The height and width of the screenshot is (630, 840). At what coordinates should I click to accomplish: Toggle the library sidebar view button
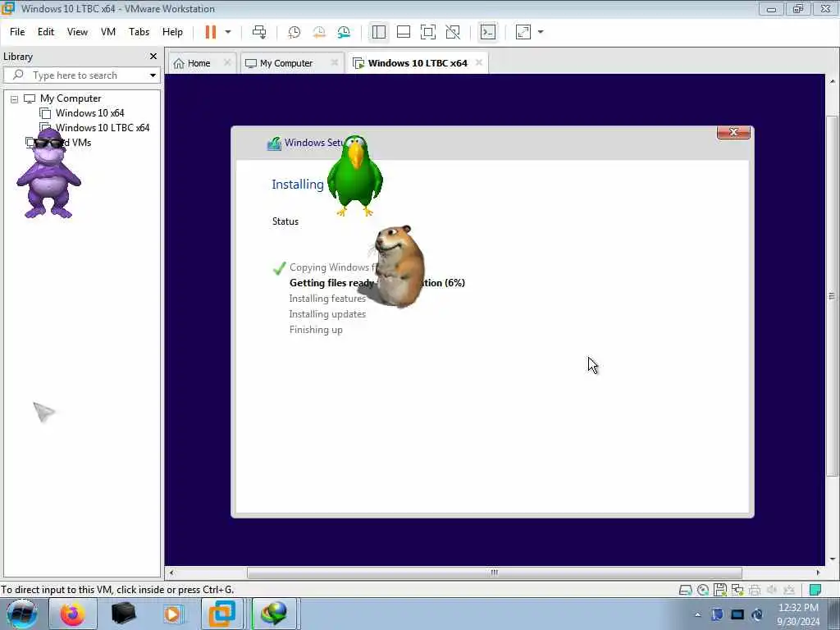[379, 32]
